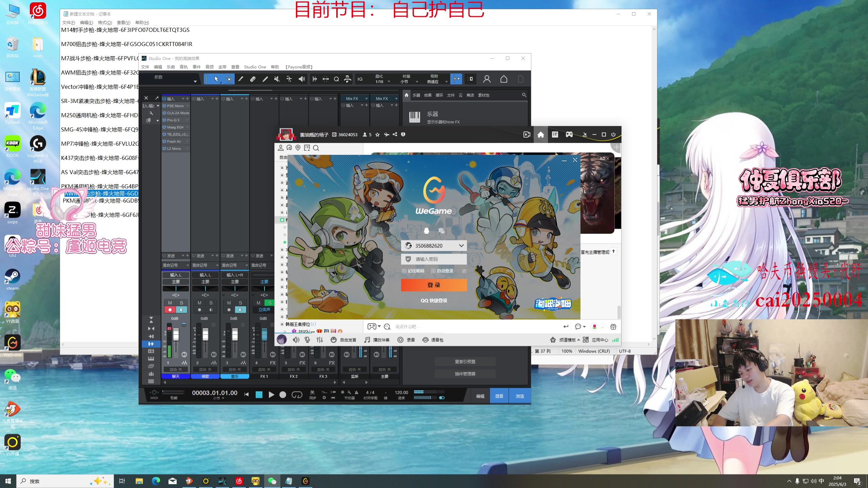
Task: Click the channel 1 聊天 volume fader
Action: click(x=176, y=335)
